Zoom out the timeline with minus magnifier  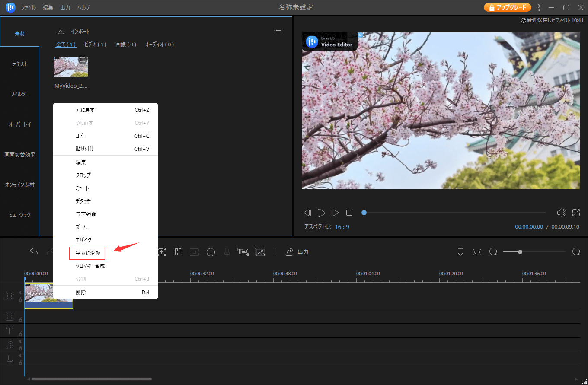pyautogui.click(x=493, y=252)
